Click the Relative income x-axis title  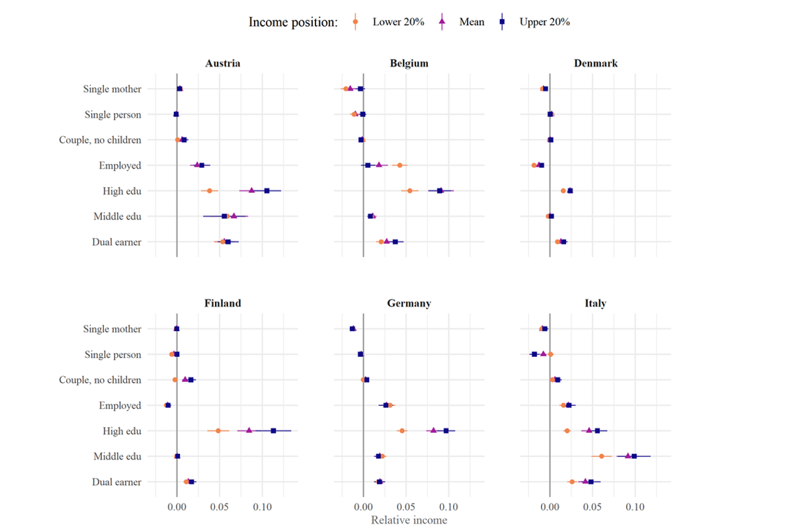pyautogui.click(x=409, y=520)
